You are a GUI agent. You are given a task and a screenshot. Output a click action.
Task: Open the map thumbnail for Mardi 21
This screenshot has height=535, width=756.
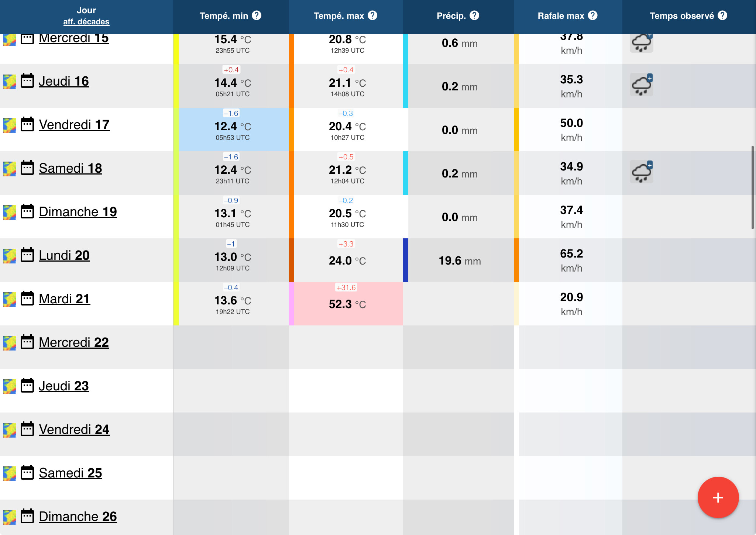(10, 299)
